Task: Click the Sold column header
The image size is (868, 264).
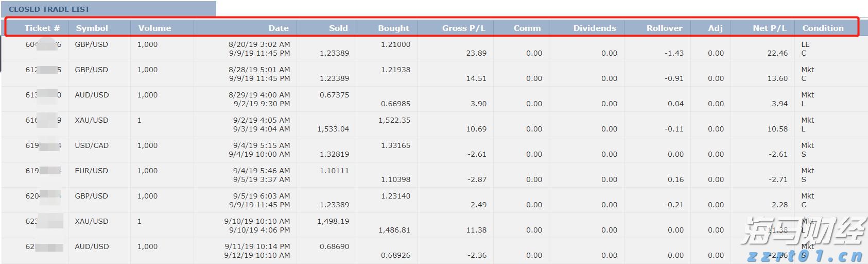Action: tap(338, 28)
